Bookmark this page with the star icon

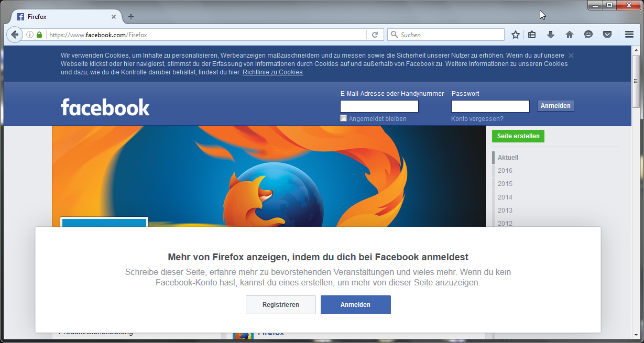tap(516, 35)
